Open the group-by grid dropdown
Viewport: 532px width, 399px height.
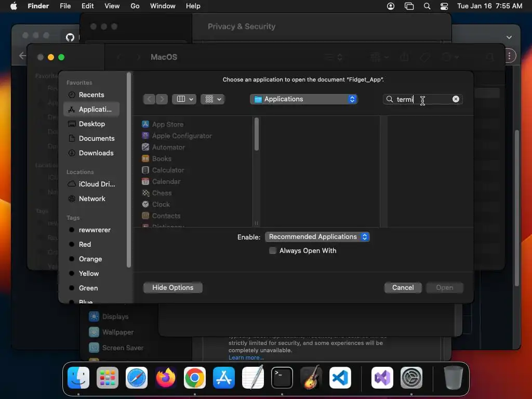212,99
